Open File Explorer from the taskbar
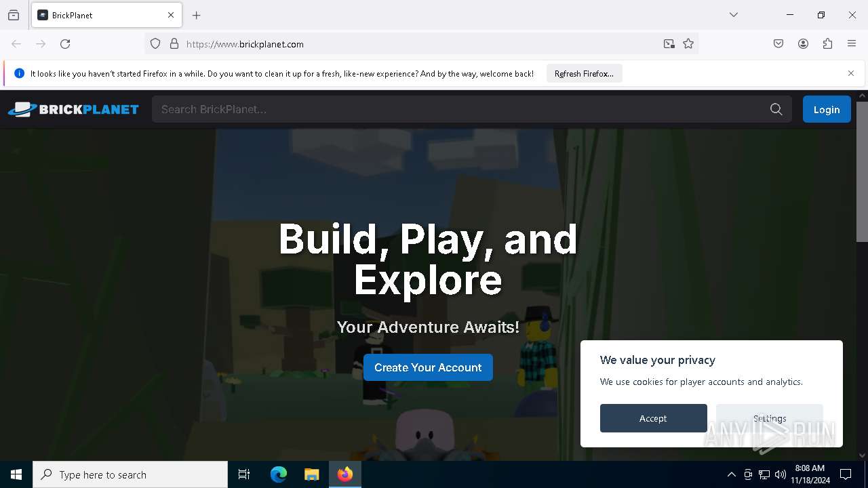This screenshot has height=488, width=868. pyautogui.click(x=311, y=474)
